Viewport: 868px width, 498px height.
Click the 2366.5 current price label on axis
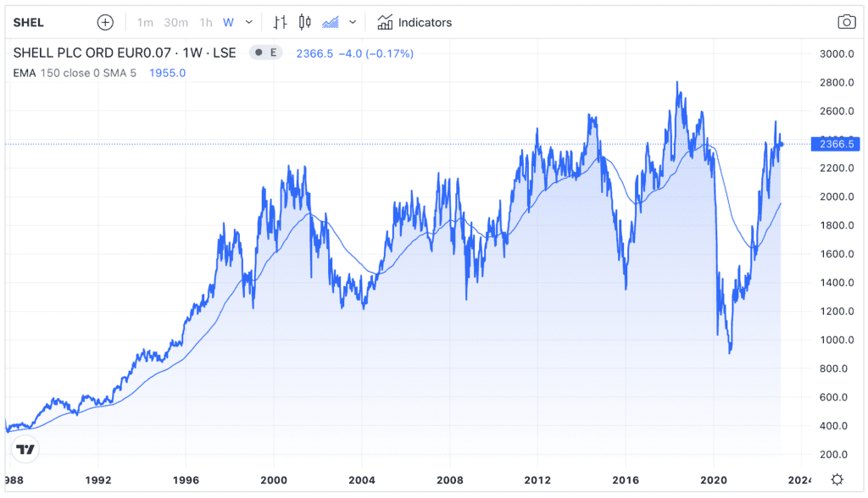(x=836, y=144)
